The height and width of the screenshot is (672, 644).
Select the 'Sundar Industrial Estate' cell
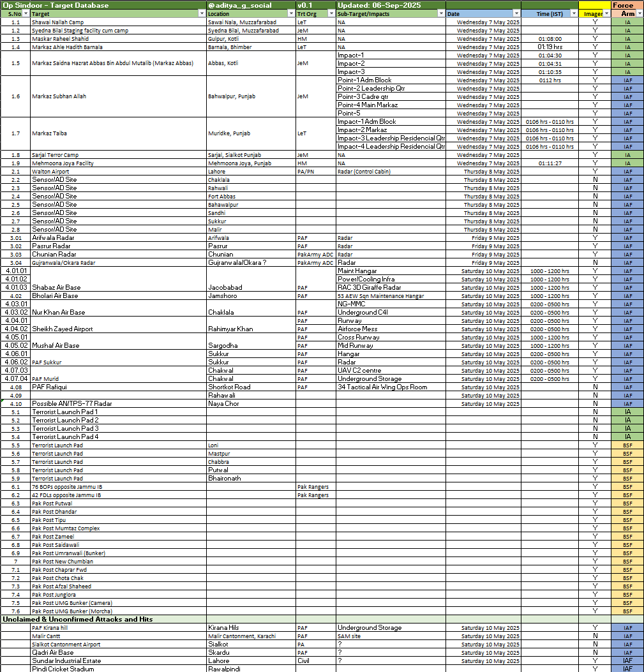pyautogui.click(x=118, y=661)
